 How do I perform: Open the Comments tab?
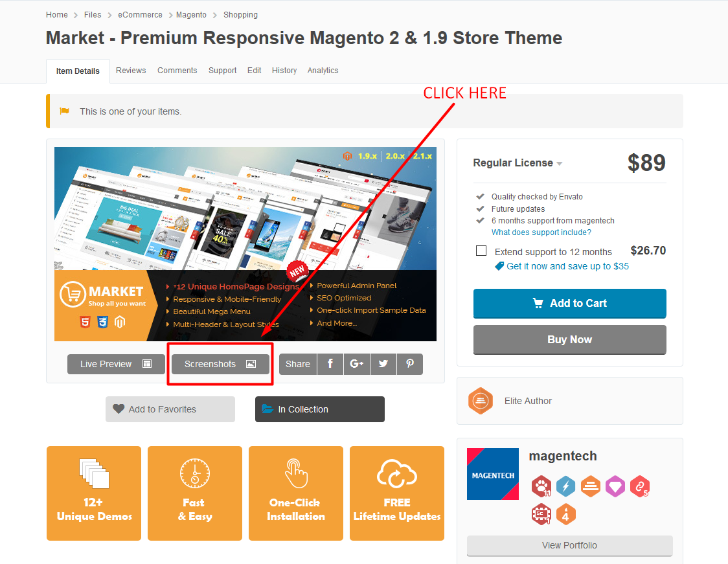click(177, 71)
